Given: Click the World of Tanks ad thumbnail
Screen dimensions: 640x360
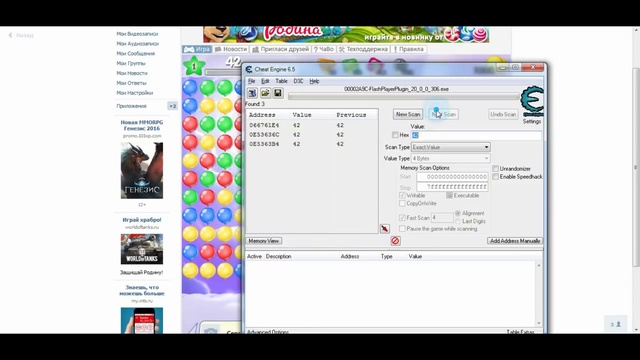Looking at the screenshot, I should (x=142, y=249).
